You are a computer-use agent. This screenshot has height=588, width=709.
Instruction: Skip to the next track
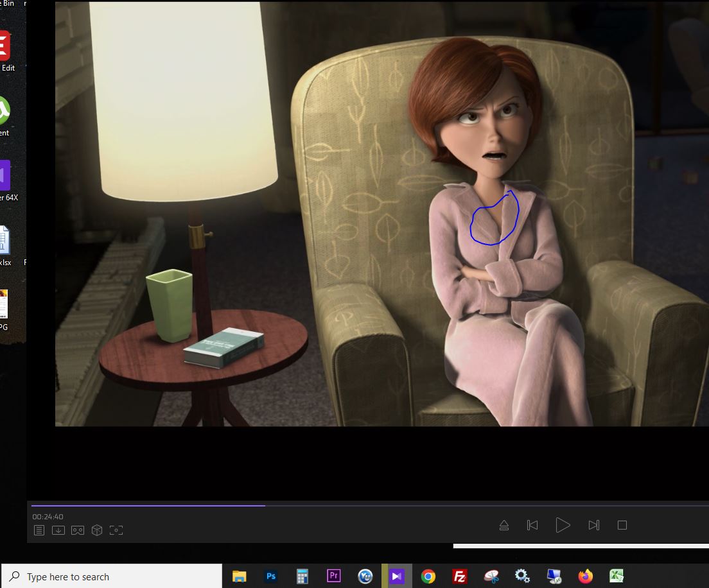[x=593, y=525]
